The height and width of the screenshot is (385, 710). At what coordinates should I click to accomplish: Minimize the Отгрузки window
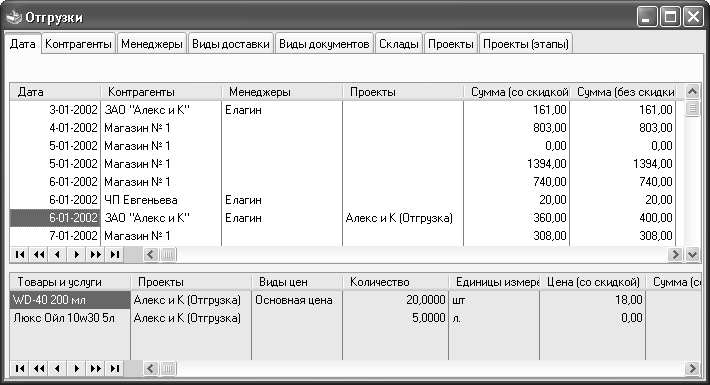coord(647,18)
